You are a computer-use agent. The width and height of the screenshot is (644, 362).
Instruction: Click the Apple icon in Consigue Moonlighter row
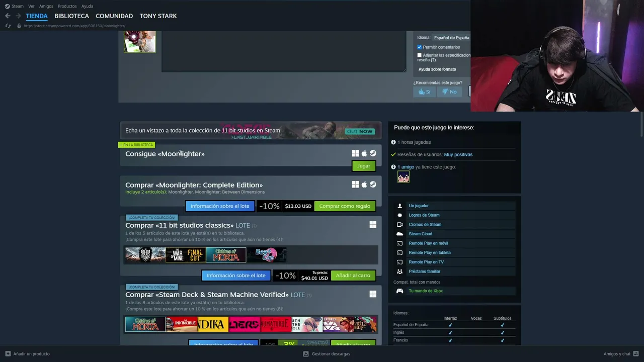(364, 153)
